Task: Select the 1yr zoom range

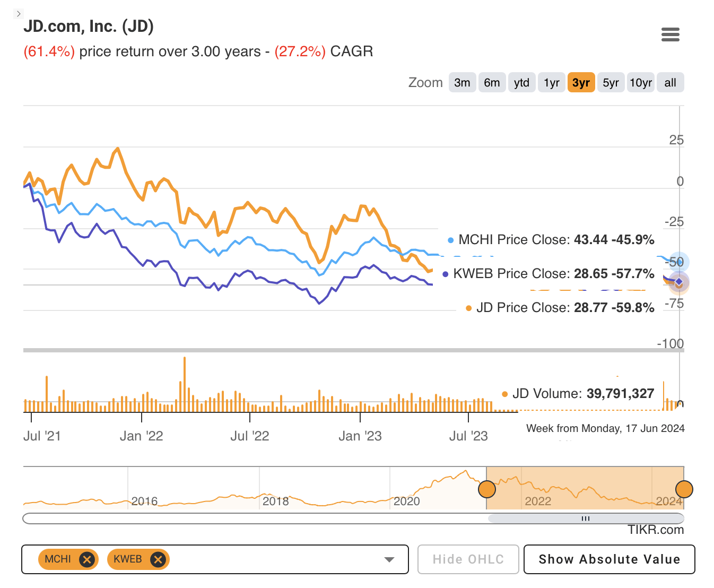Action: 551,82
